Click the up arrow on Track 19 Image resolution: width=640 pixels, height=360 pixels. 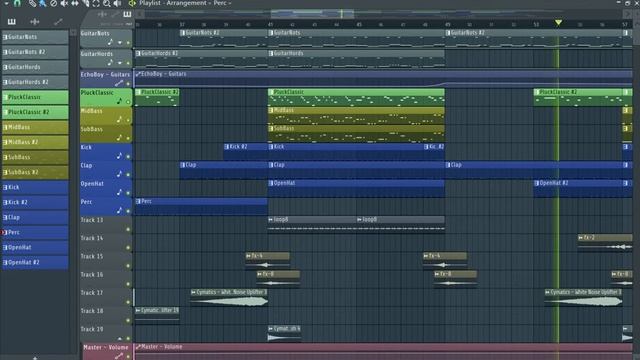pyautogui.click(x=120, y=338)
